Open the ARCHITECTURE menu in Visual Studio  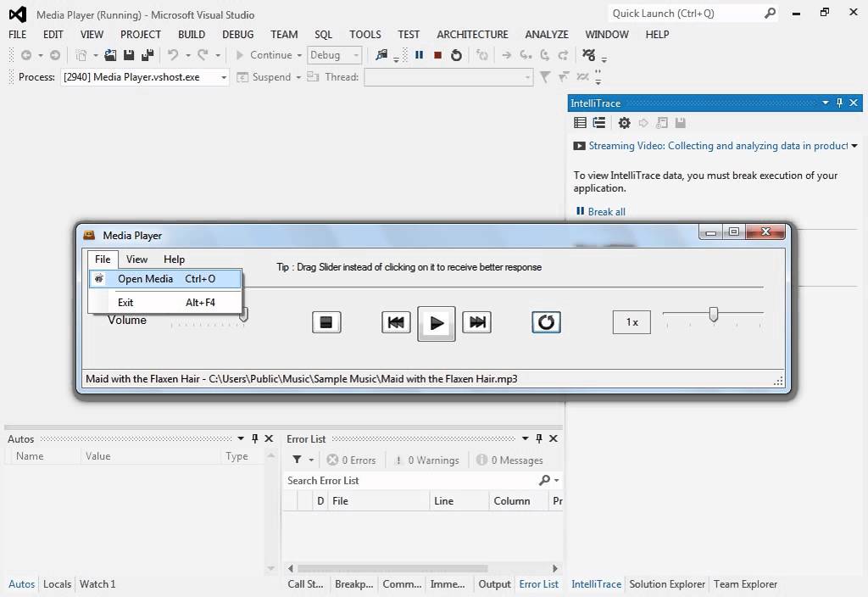(x=472, y=34)
